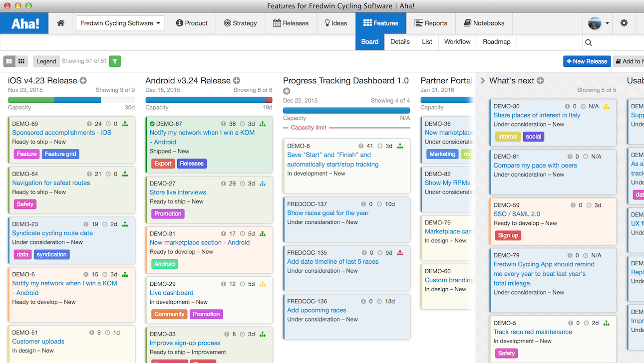The height and width of the screenshot is (363, 644).
Task: Click plus icon next to What's next
Action: [540, 81]
